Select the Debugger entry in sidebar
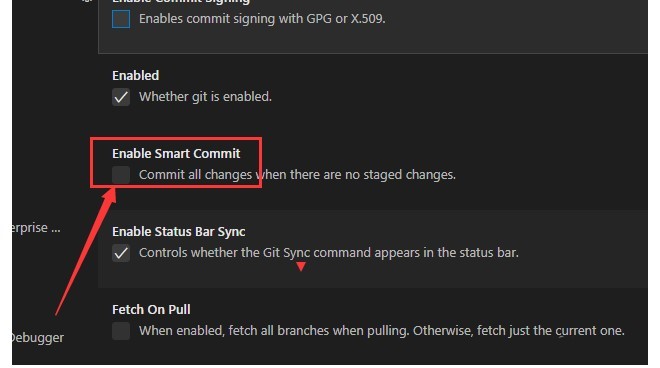The image size is (660, 368). 38,338
